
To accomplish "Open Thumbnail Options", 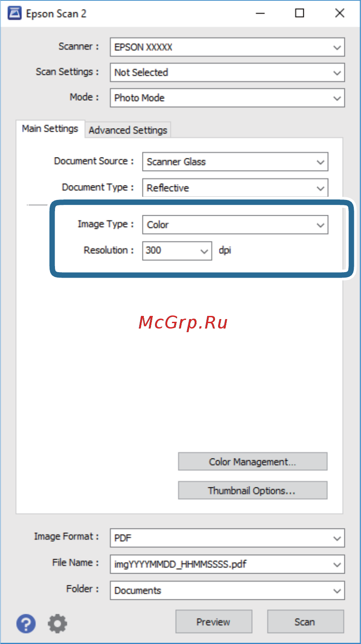I will (253, 490).
